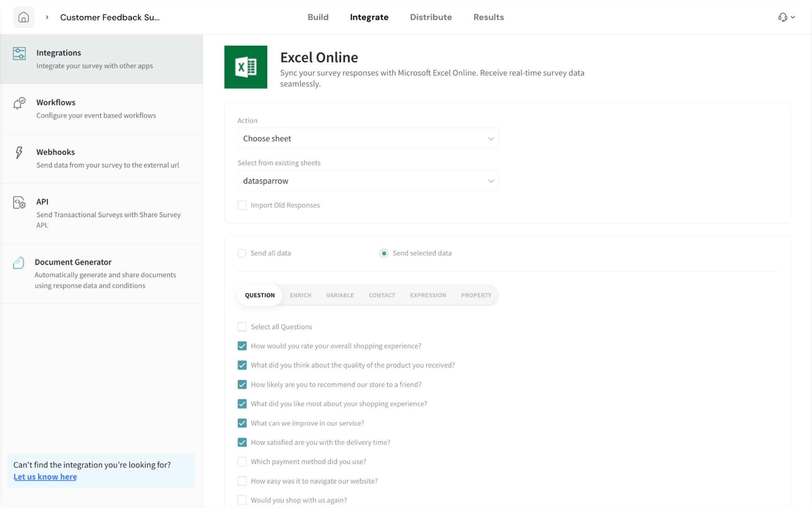The width and height of the screenshot is (812, 508).
Task: Check 'How easy was it to navigate our website?'
Action: point(242,481)
